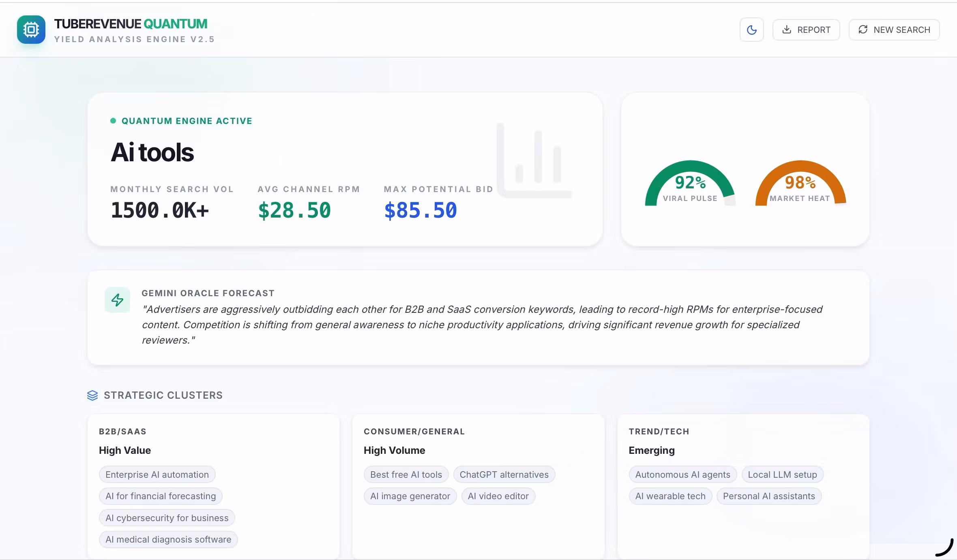The height and width of the screenshot is (560, 957).
Task: Select Enterprise AI automation tag
Action: point(157,475)
